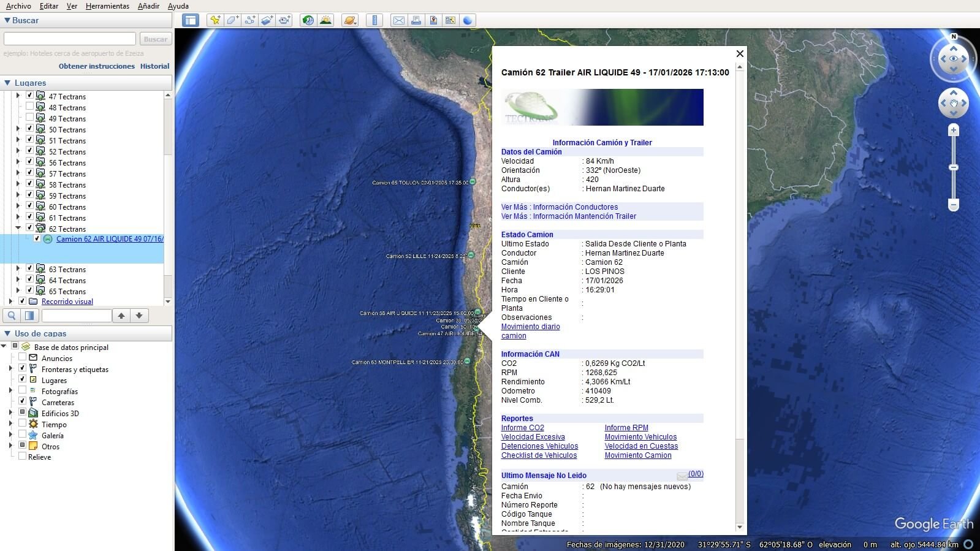Select the Add Polygon tool
980x551 pixels.
click(232, 20)
